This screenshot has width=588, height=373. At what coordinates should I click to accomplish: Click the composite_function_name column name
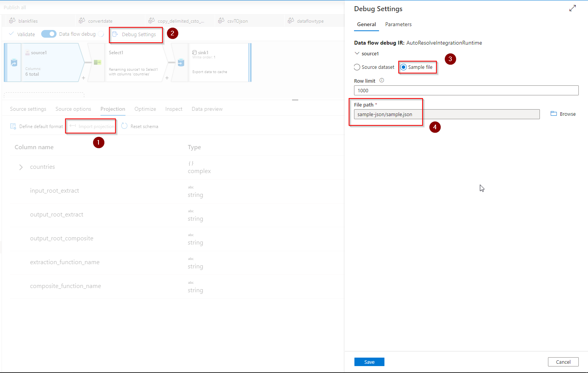(x=65, y=286)
